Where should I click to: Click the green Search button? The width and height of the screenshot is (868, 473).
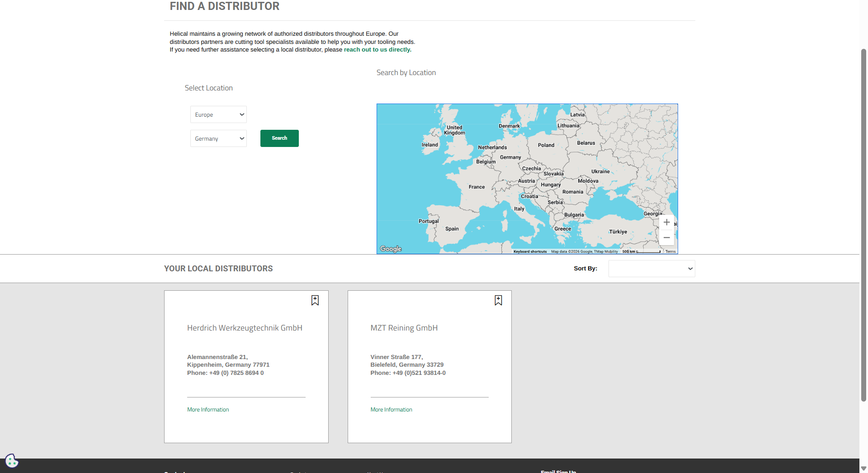(279, 138)
